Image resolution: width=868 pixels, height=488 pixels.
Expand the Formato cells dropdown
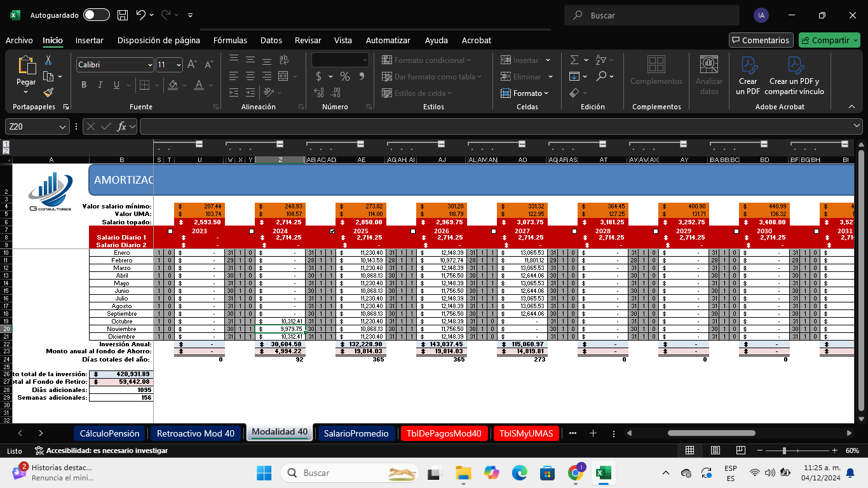coord(525,93)
